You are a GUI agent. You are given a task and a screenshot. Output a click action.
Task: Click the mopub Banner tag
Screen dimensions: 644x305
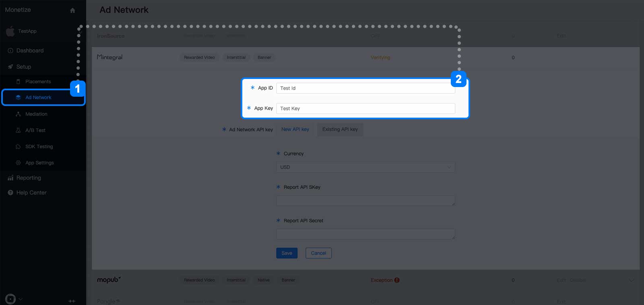pos(288,280)
